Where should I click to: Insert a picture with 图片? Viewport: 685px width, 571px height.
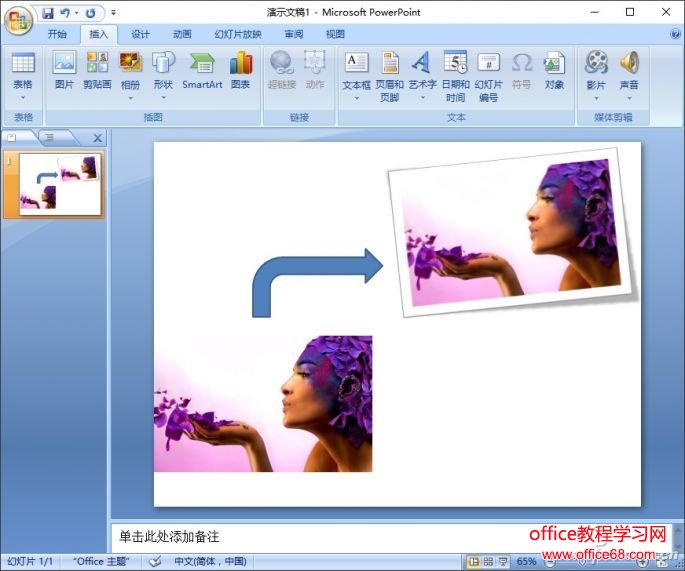(64, 70)
